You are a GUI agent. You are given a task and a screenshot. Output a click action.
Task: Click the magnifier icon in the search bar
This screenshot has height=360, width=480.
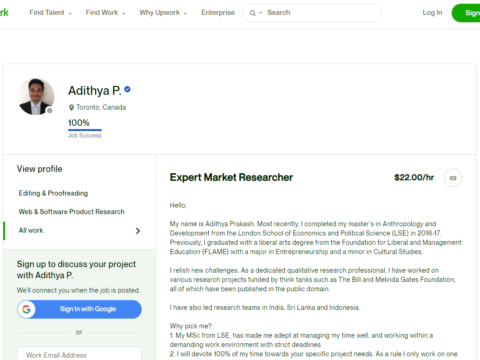253,13
